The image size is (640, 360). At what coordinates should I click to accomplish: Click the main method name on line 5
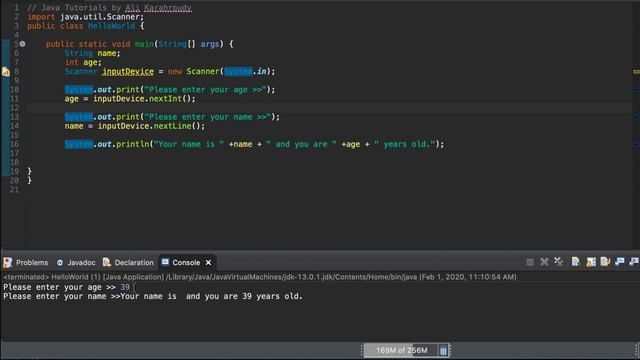tap(144, 44)
